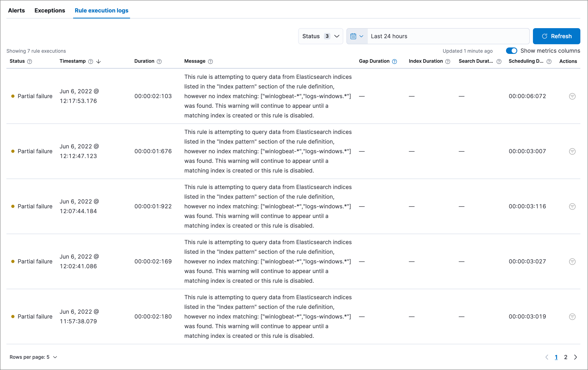Click filter icon for 12:17:53.176 execution row
Image resolution: width=588 pixels, height=370 pixels.
tap(572, 96)
